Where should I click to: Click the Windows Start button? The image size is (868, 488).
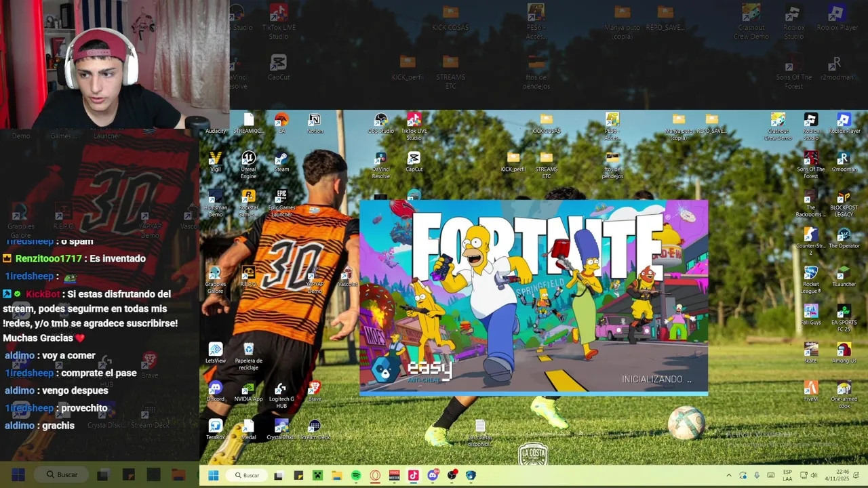coord(213,476)
